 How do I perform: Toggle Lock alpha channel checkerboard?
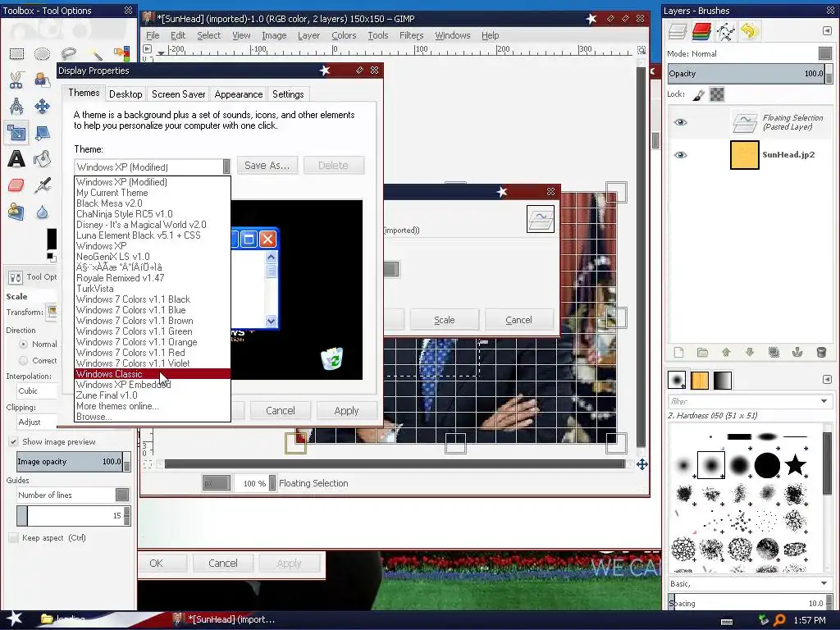tap(717, 95)
